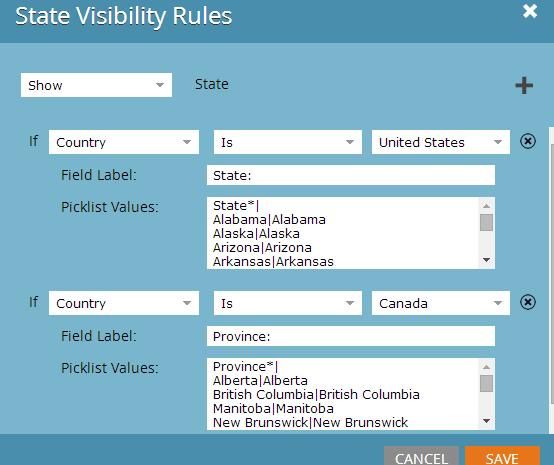Click up arrow of Province picklist scrollbar
Viewport: 554px width, 465px height.
click(487, 367)
